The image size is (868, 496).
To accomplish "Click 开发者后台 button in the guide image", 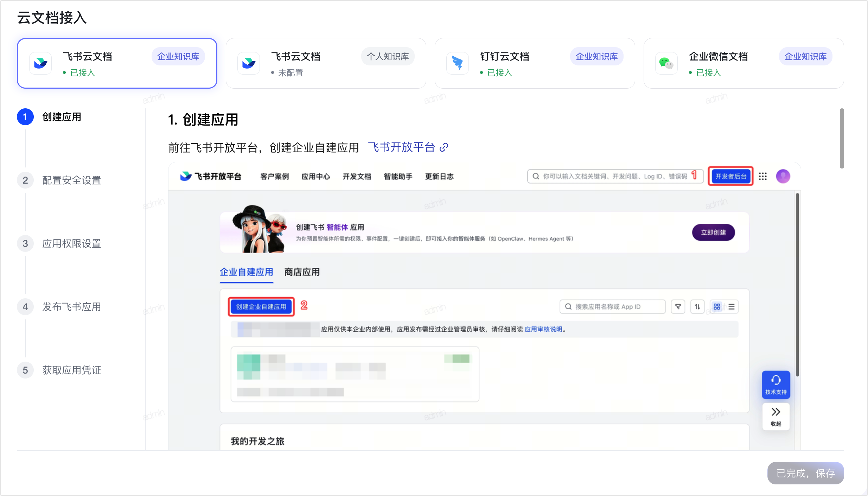I will pyautogui.click(x=730, y=176).
